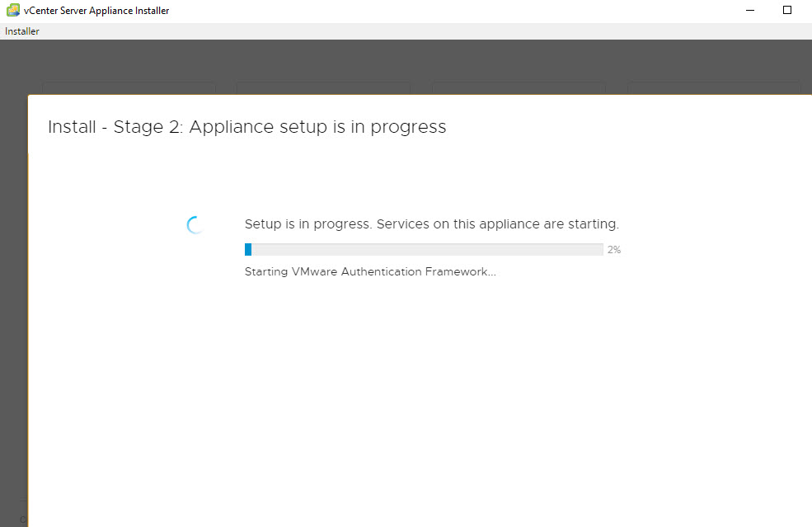Click the dark dimmed backdrop above the dialog
The height and width of the screenshot is (527, 812).
click(x=412, y=62)
